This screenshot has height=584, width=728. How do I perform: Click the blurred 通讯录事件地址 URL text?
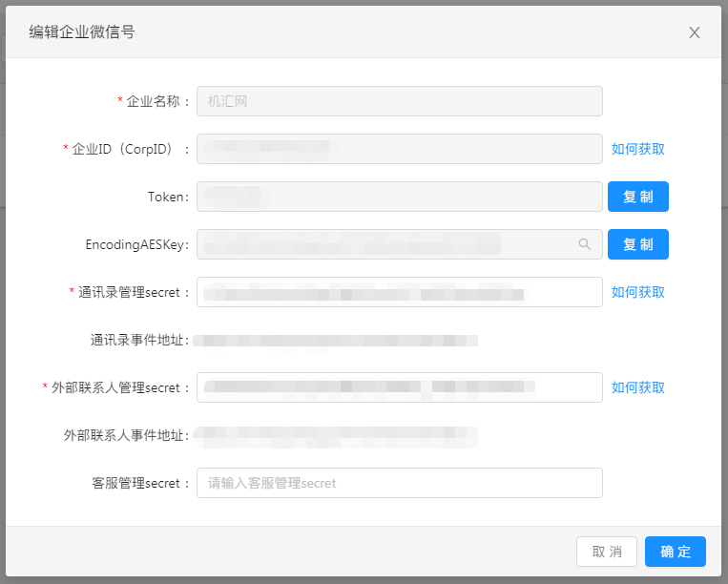[x=335, y=341]
